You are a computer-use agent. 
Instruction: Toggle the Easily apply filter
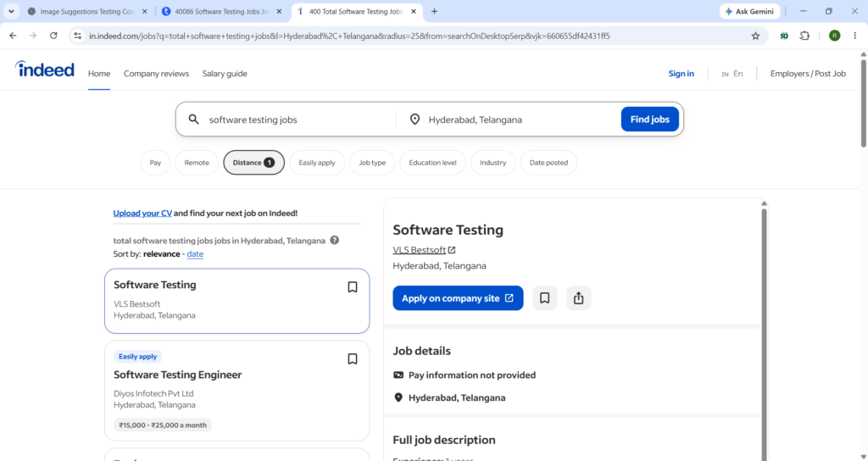click(x=317, y=163)
